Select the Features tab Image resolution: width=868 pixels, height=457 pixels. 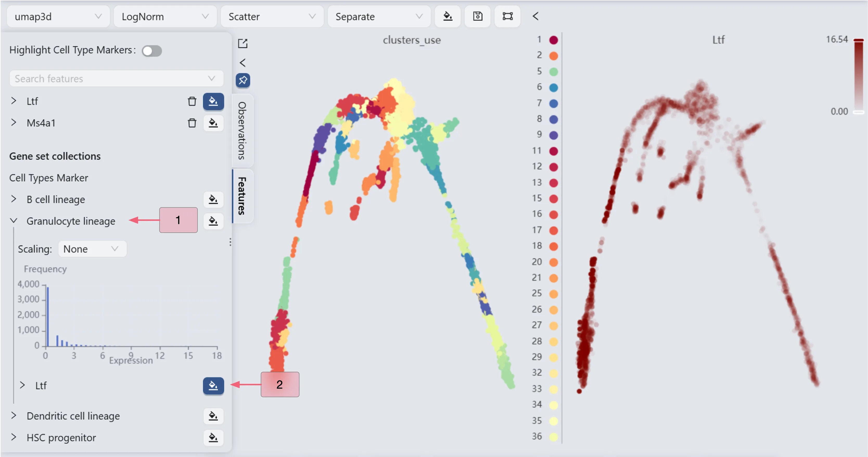[x=242, y=196]
